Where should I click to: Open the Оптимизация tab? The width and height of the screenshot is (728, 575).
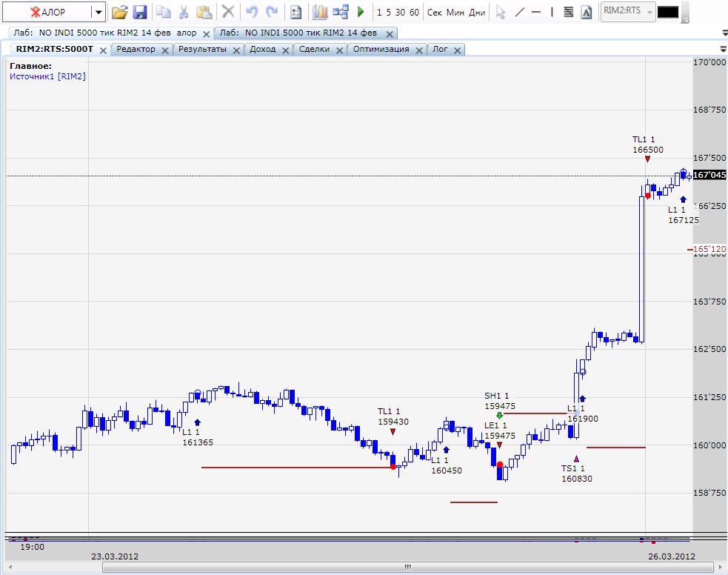click(x=381, y=49)
